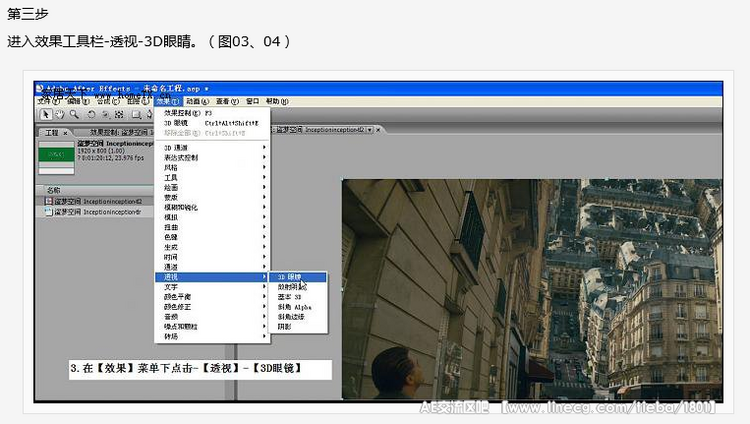Viewport: 750px width, 424px height.
Task: Open the 查看(V) menu
Action: (227, 101)
